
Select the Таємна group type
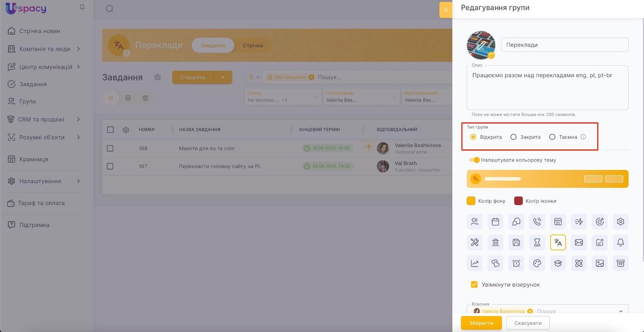point(552,137)
